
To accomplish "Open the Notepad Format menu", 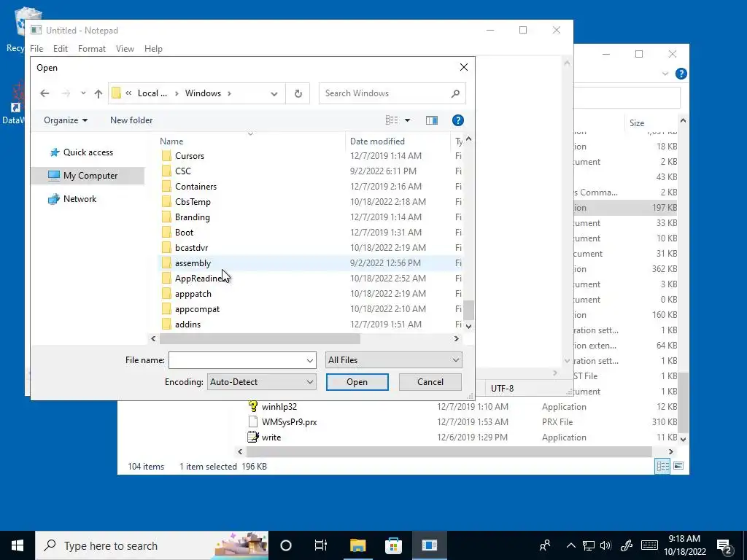I will [91, 49].
